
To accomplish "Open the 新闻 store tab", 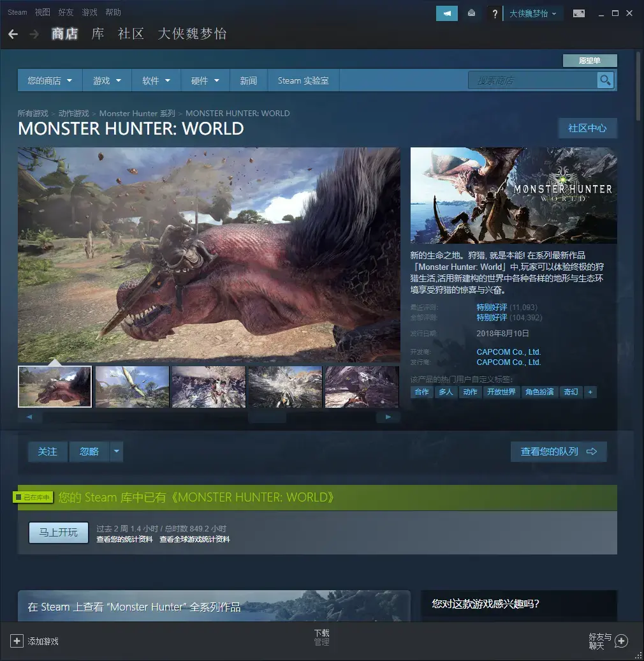I will (249, 80).
